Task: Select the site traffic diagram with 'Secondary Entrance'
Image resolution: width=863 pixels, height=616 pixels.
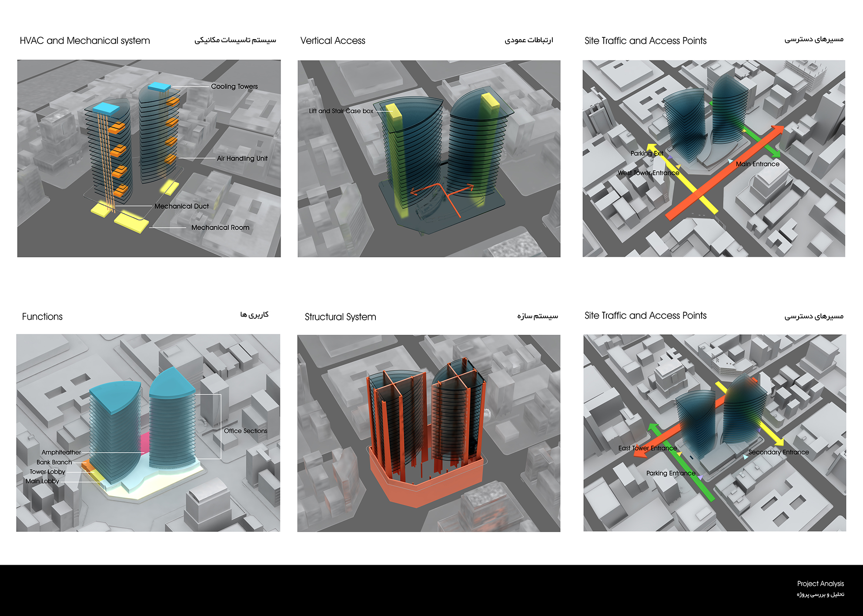Action: [x=715, y=433]
